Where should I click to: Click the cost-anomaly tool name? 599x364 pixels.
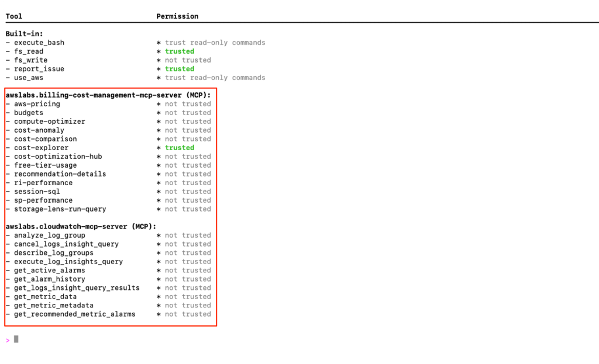point(39,130)
